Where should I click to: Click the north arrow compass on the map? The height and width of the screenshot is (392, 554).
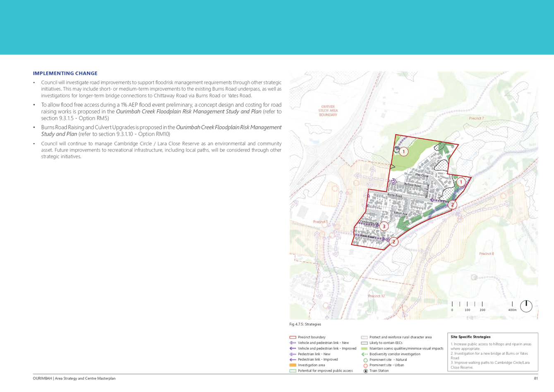(x=526, y=306)
